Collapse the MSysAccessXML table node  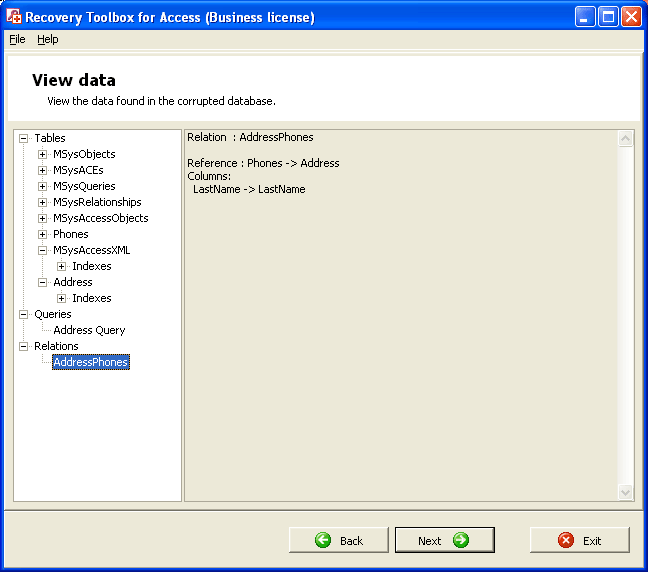tap(42, 250)
